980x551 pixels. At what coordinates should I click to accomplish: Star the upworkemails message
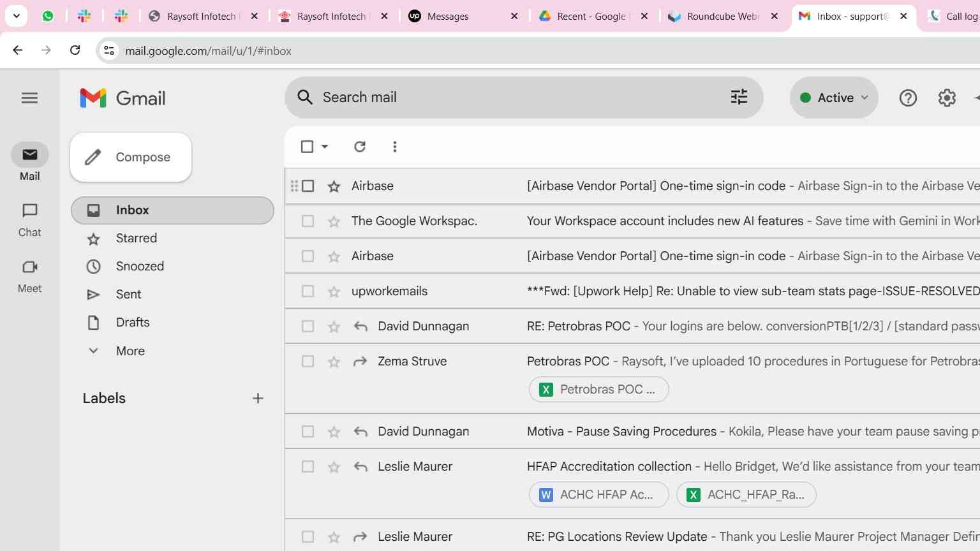pyautogui.click(x=334, y=291)
